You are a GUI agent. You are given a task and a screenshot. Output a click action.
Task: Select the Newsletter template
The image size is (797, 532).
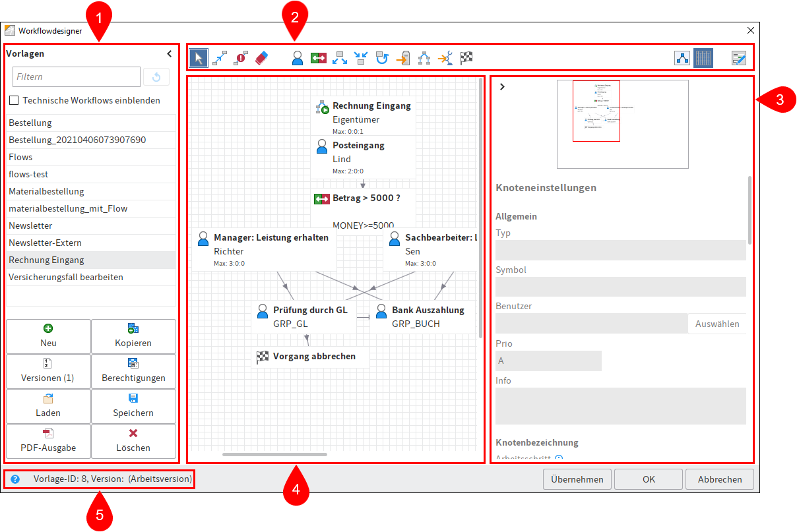(x=91, y=225)
